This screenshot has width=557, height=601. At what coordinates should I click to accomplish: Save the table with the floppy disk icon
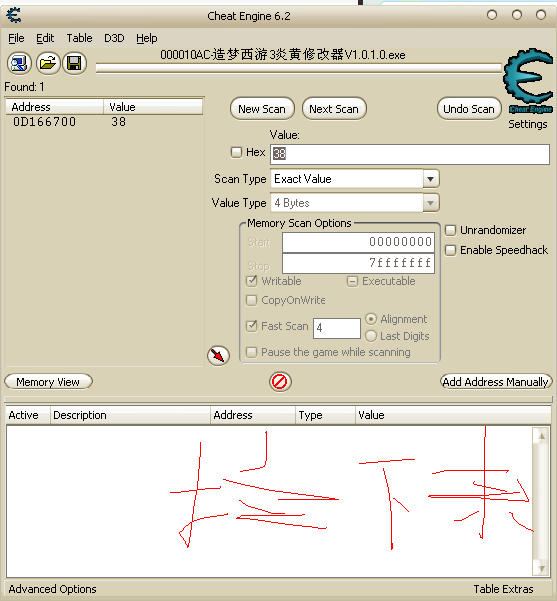[74, 63]
